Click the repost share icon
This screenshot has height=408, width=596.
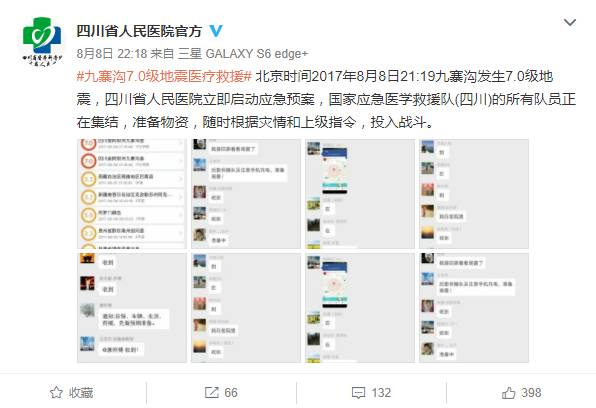click(x=212, y=392)
